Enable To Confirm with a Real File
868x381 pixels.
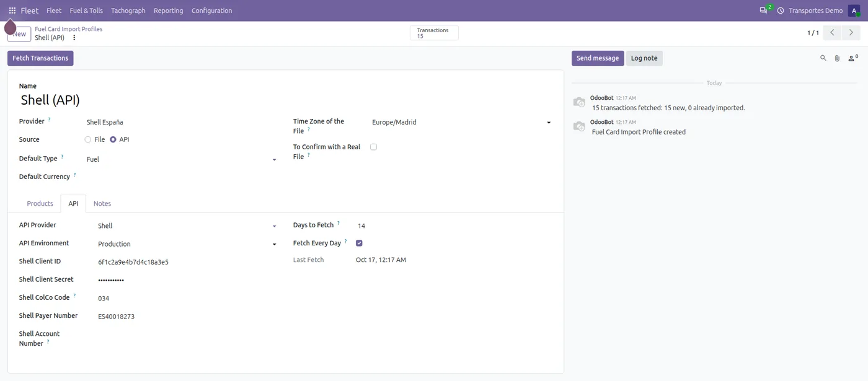373,147
